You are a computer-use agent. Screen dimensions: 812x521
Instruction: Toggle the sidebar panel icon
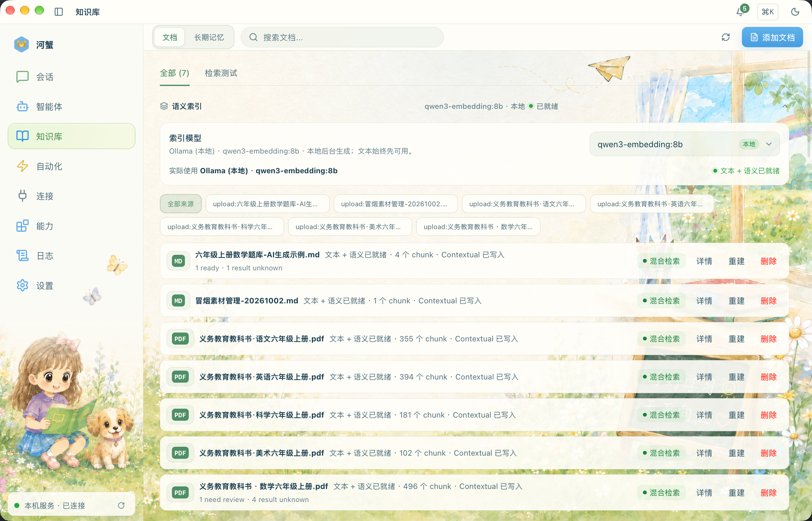[x=58, y=12]
